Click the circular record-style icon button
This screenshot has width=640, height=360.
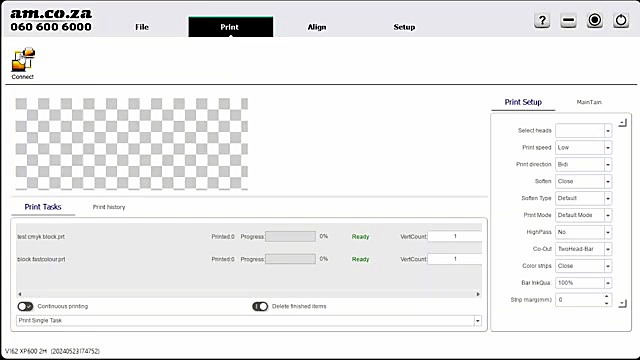[595, 20]
